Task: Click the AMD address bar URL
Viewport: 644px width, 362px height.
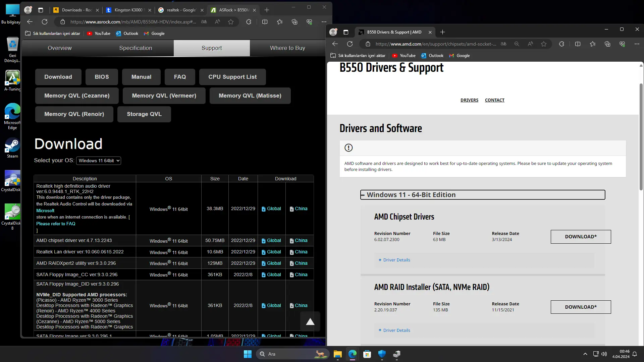Action: [436, 44]
